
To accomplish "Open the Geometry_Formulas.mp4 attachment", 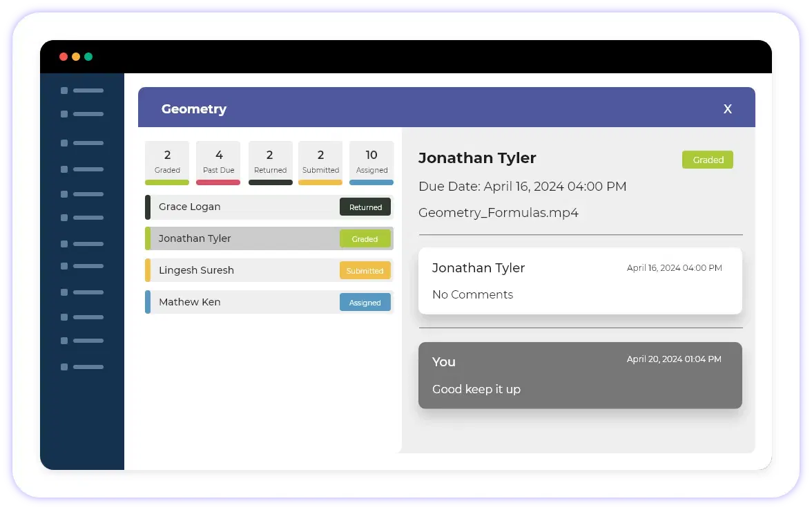I will click(x=499, y=213).
